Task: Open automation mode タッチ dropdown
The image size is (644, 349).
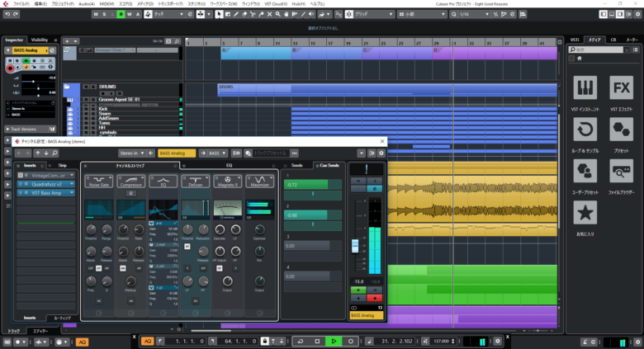Action: (168, 14)
